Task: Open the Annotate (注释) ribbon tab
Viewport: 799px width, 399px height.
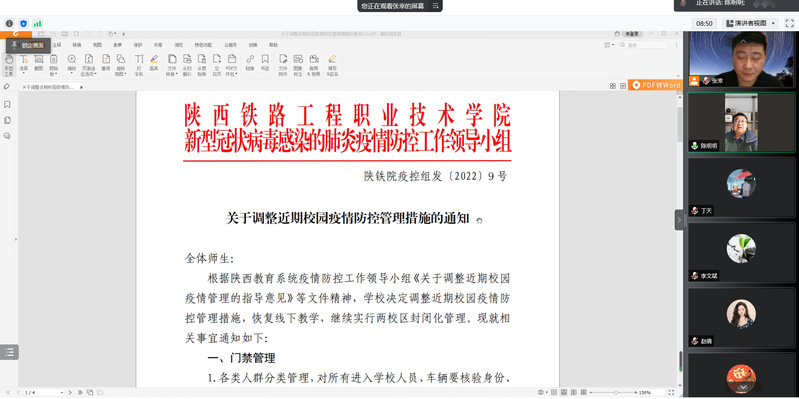Action: click(x=57, y=45)
